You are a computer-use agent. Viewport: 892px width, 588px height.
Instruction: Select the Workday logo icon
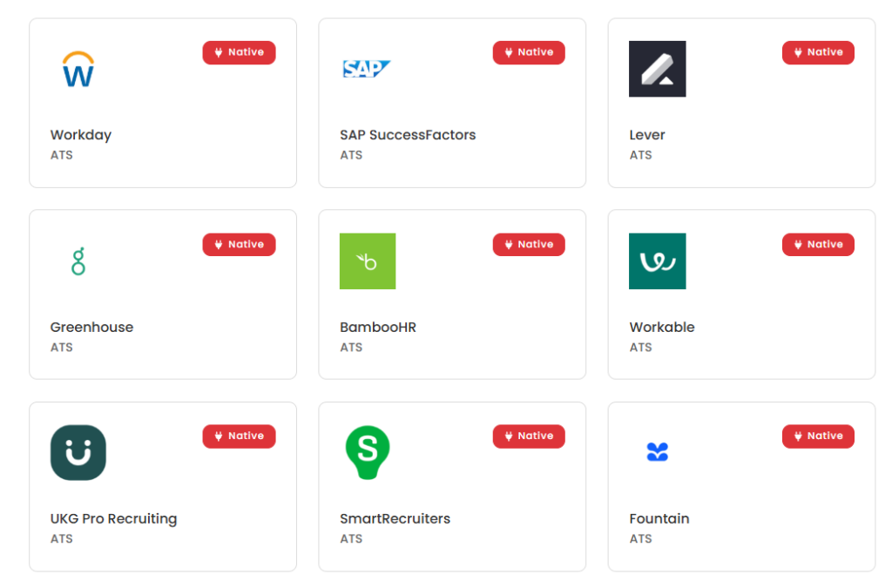click(78, 69)
